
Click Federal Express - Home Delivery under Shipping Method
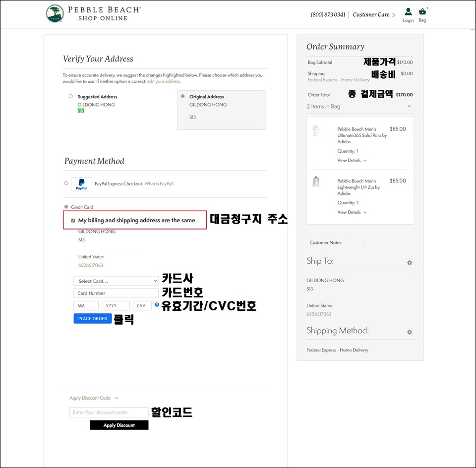click(337, 350)
